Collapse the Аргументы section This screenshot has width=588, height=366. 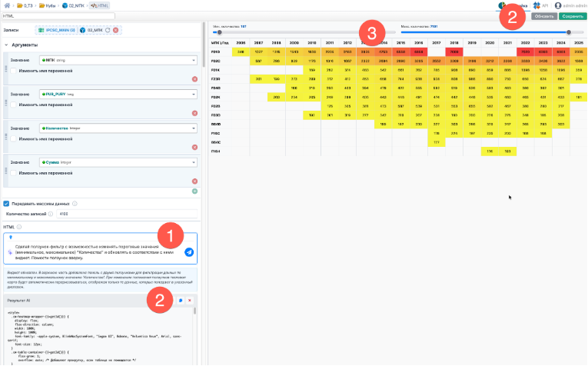[7, 45]
